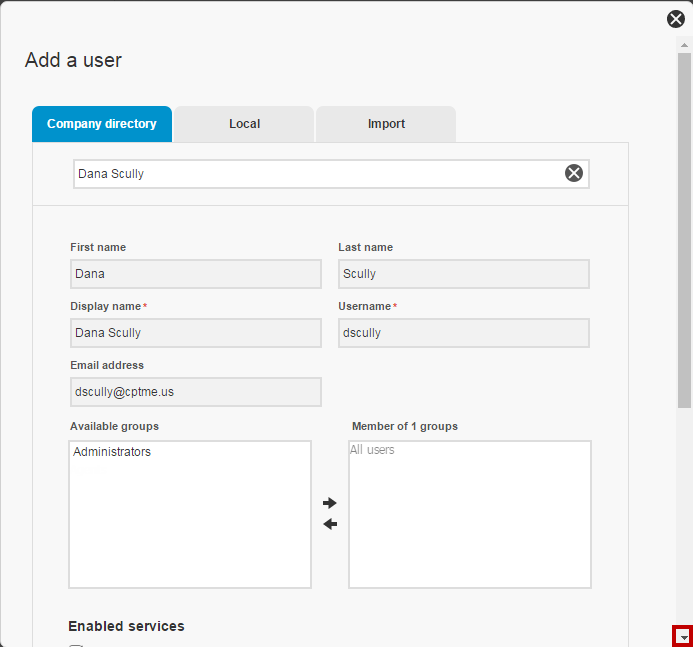
Task: Open the Import tab
Action: click(x=386, y=124)
